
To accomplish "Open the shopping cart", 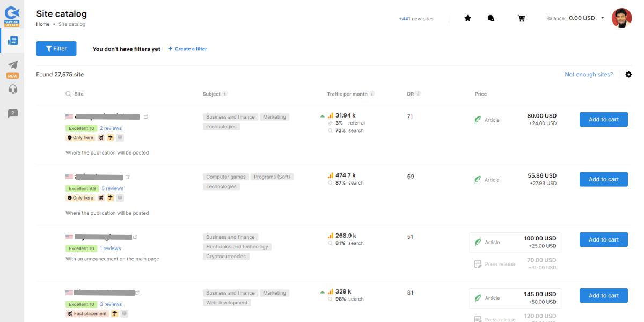I will click(x=521, y=18).
